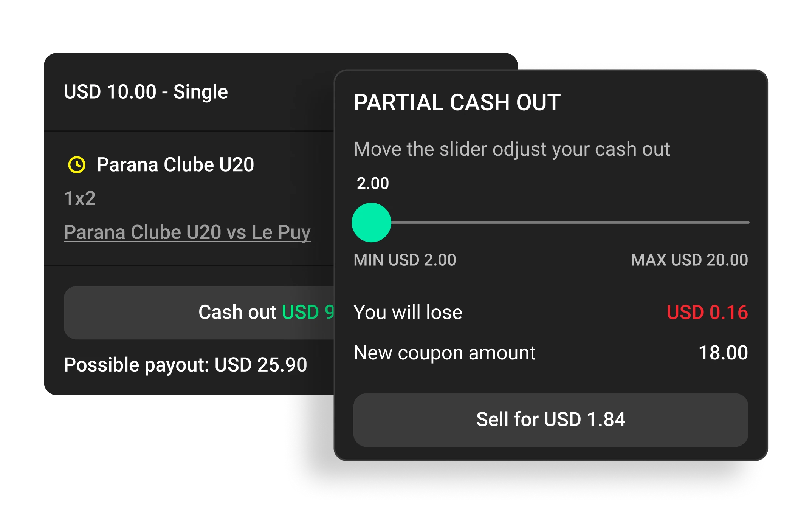Screen dimensions: 812x514
Task: Click the red USD 0.16 loss amount
Action: tap(707, 313)
